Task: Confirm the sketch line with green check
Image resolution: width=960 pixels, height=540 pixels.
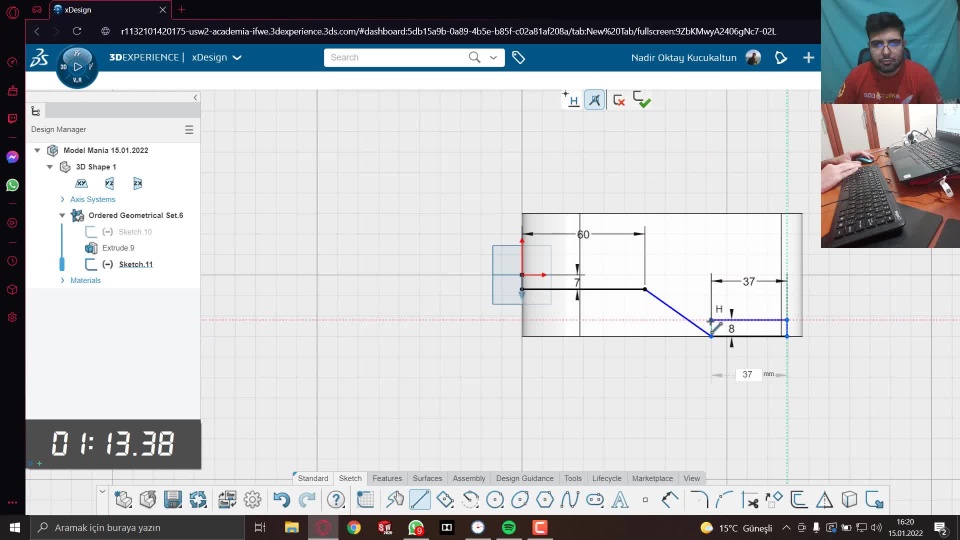Action: [x=642, y=100]
